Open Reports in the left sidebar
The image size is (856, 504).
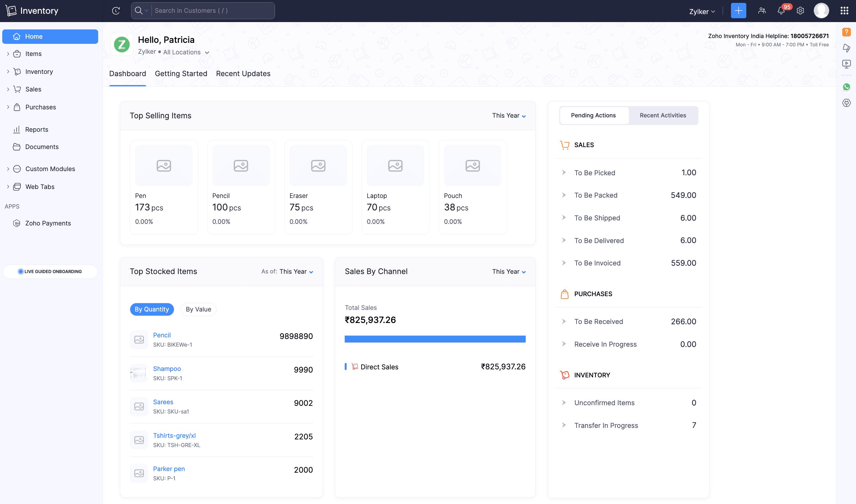(x=37, y=130)
